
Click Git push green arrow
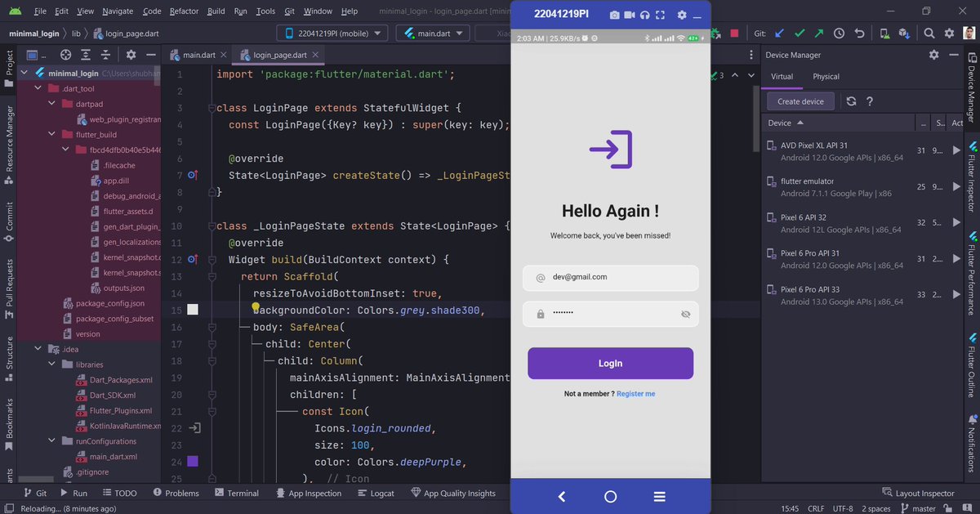[819, 34]
